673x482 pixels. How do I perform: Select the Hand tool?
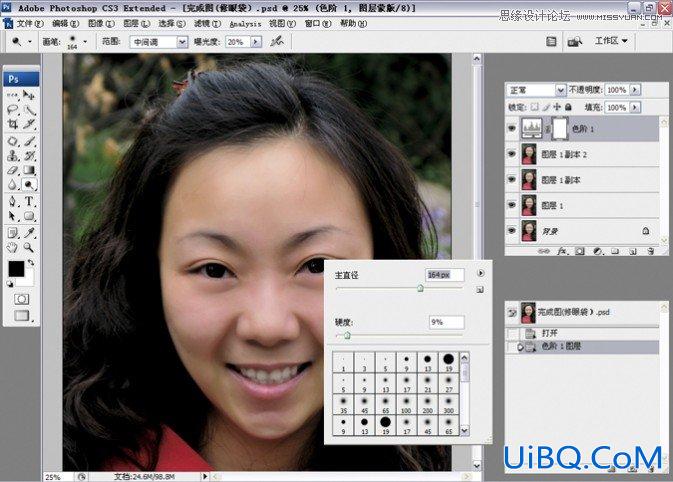[12, 248]
